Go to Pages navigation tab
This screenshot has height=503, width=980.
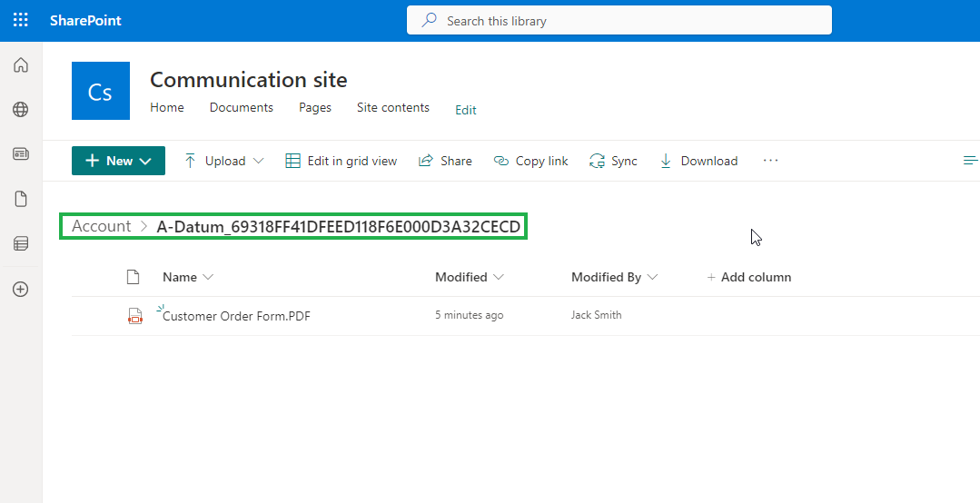[315, 107]
